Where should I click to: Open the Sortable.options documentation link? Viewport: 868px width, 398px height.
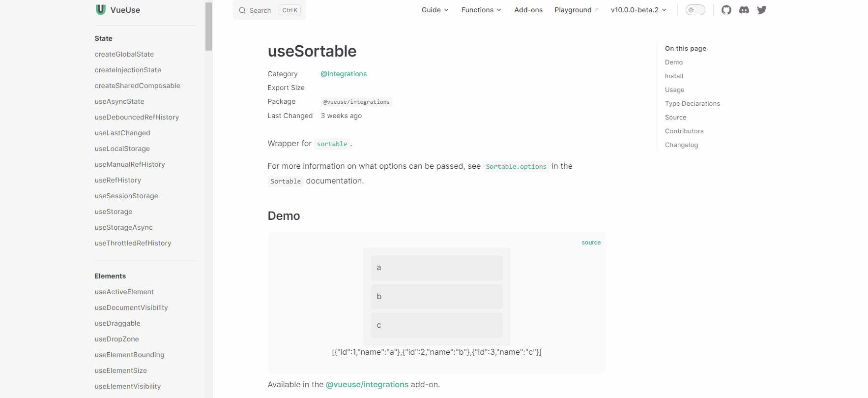(516, 166)
